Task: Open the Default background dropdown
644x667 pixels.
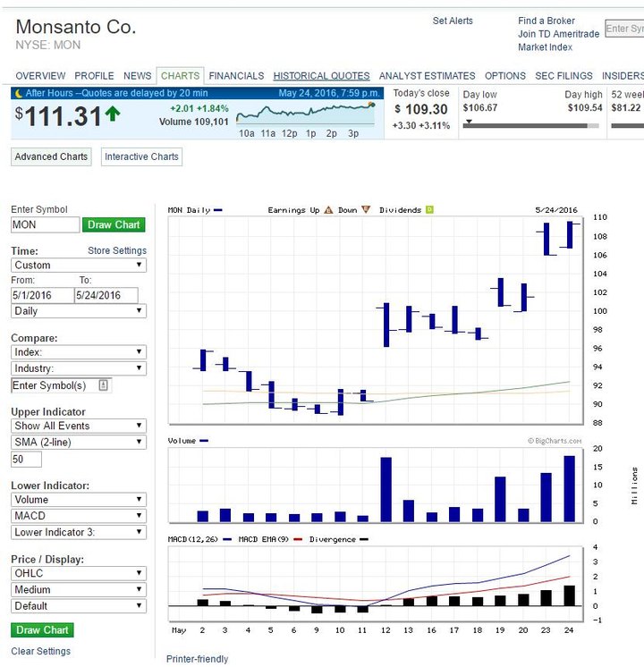Action: coord(79,606)
